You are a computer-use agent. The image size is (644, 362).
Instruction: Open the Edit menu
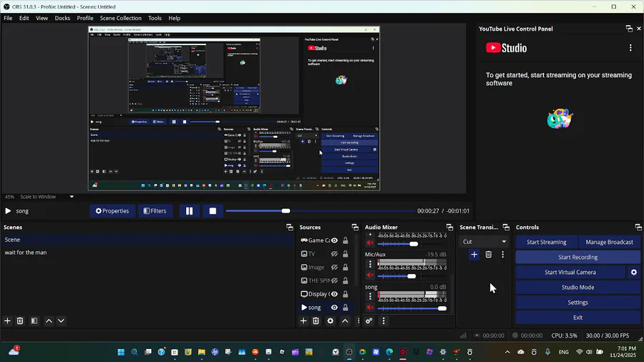pos(24,18)
